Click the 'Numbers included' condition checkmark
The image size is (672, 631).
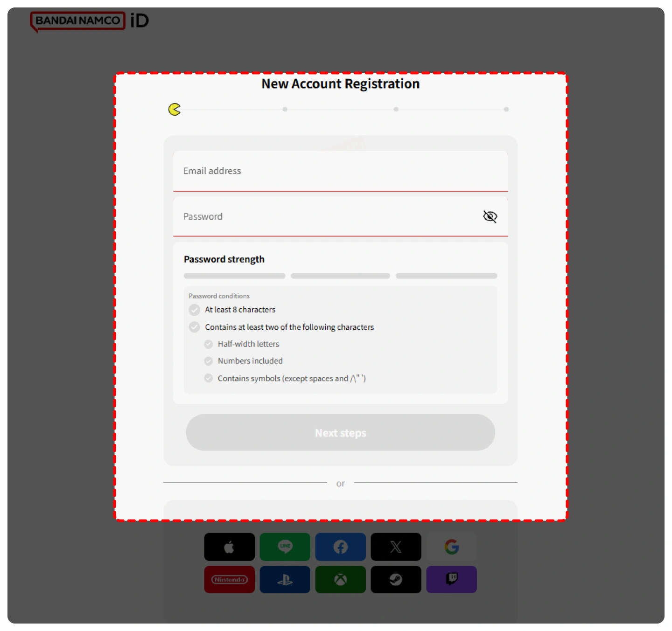coord(209,361)
